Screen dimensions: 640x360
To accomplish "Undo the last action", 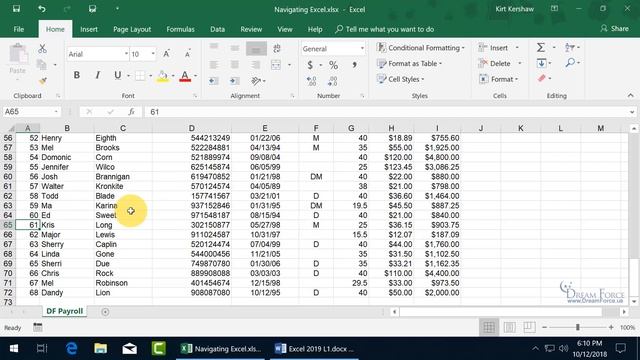I will tap(42, 9).
